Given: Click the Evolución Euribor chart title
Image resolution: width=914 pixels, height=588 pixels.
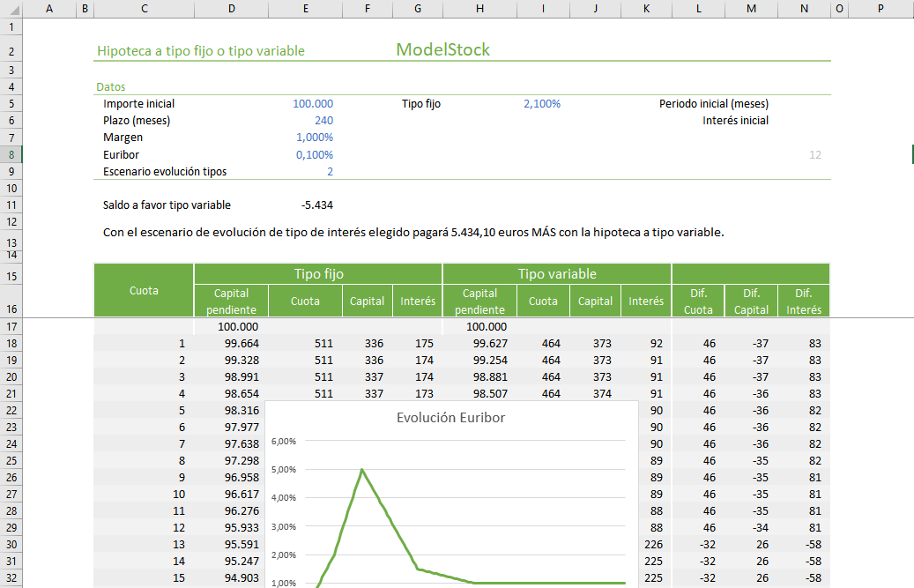Looking at the screenshot, I should tap(450, 418).
